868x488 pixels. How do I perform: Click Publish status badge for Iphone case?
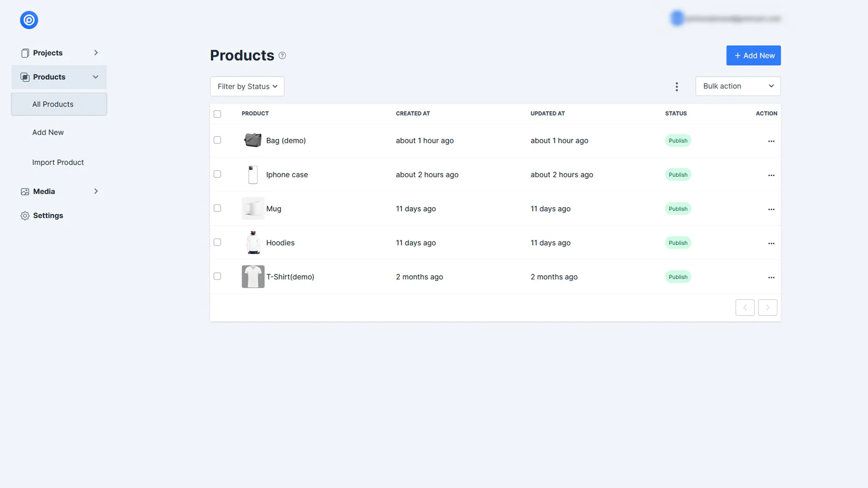point(678,175)
